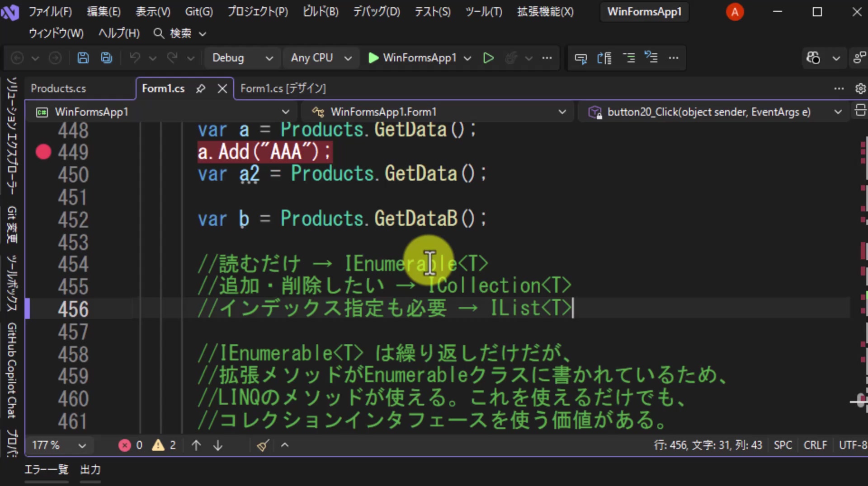Click the user account avatar A
This screenshot has height=486, width=868.
(735, 12)
